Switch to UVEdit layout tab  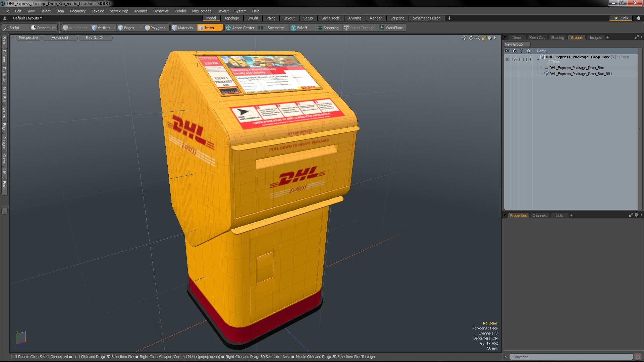[x=253, y=18]
